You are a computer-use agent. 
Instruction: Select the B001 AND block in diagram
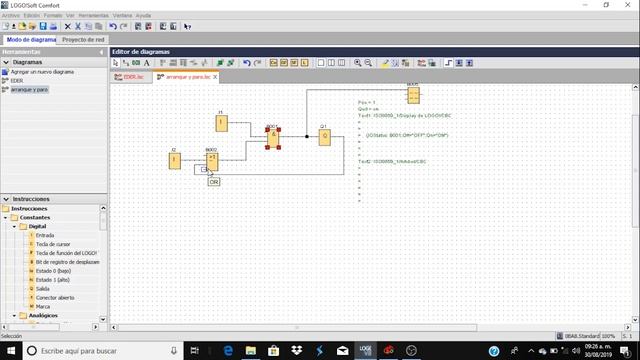[273, 139]
